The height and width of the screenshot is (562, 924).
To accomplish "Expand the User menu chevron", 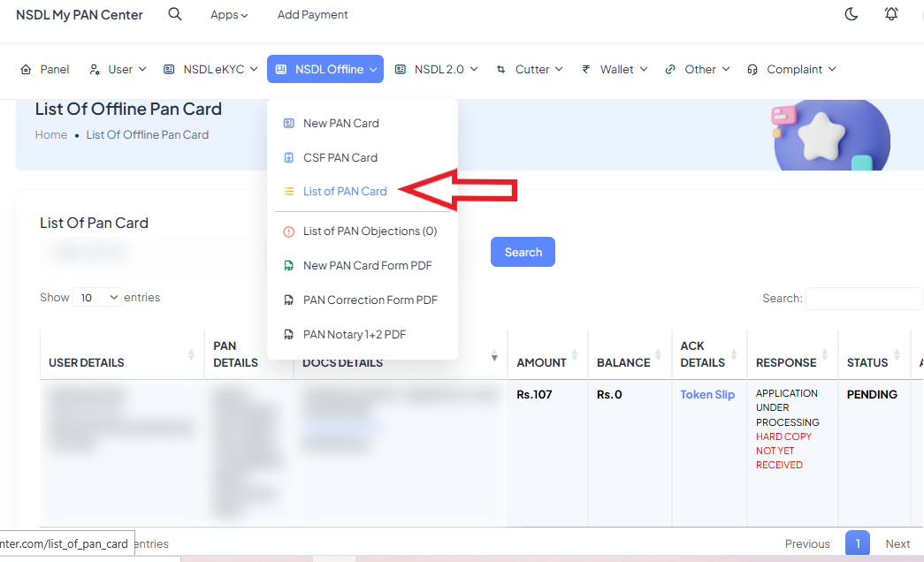I will click(142, 70).
